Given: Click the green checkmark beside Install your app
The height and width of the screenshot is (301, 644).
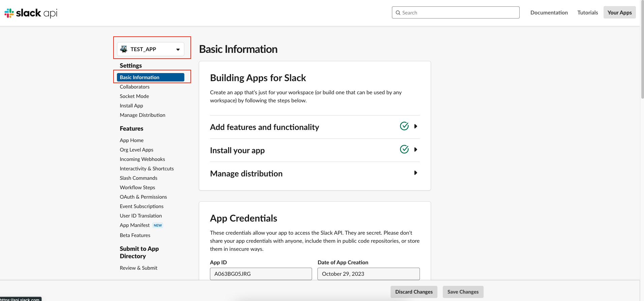Looking at the screenshot, I should click(x=404, y=149).
